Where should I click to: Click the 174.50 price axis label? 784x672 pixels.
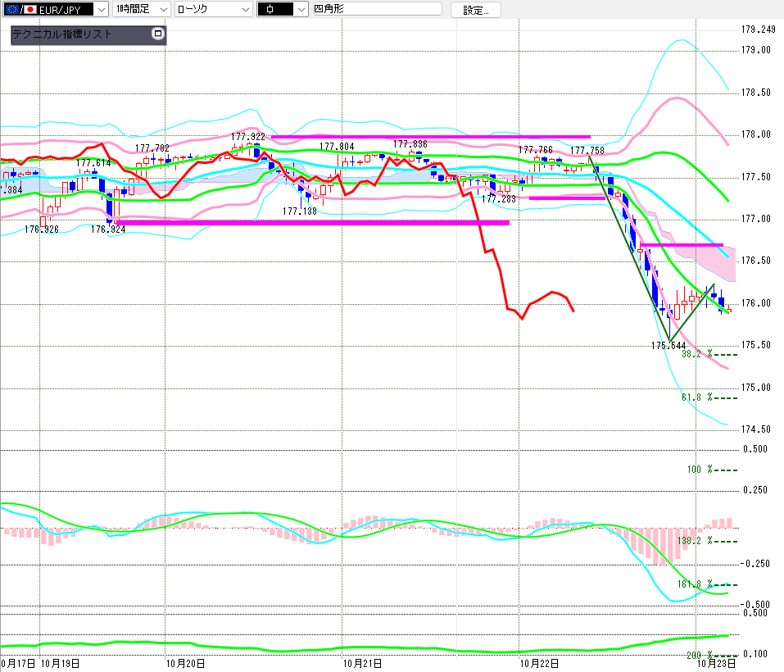[x=755, y=429]
